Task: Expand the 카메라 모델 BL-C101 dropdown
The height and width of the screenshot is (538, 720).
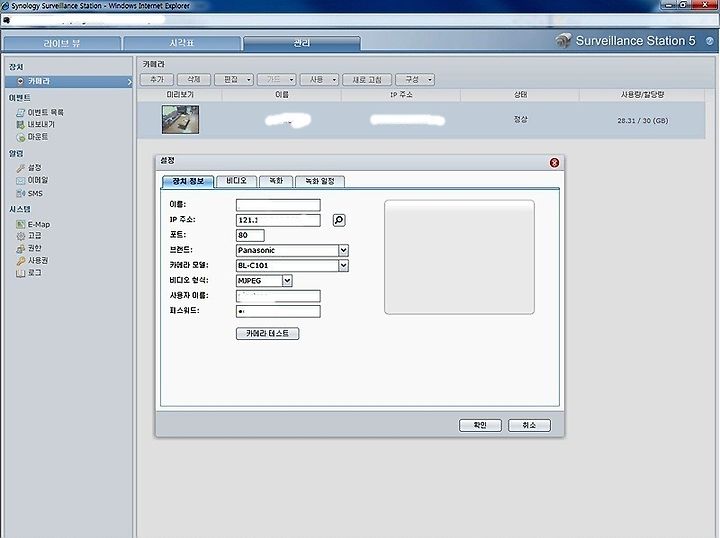Action: pos(343,265)
